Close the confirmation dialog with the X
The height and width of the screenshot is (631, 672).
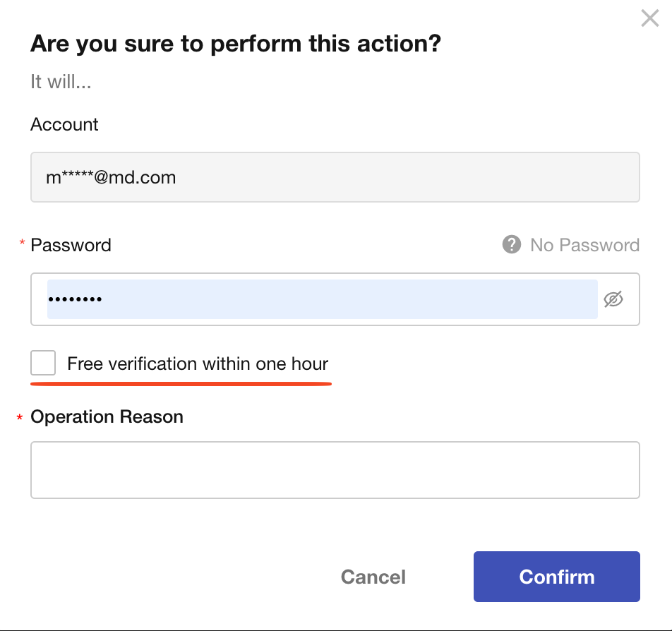click(x=649, y=18)
